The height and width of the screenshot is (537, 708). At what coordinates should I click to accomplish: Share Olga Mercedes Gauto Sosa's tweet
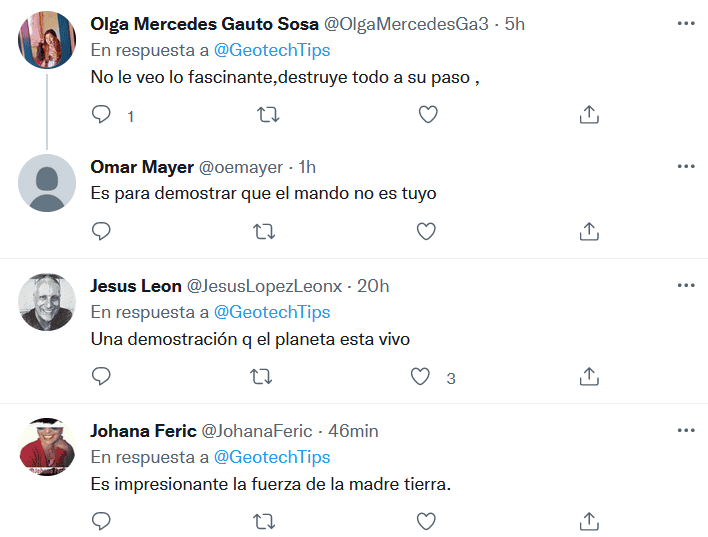(x=589, y=116)
